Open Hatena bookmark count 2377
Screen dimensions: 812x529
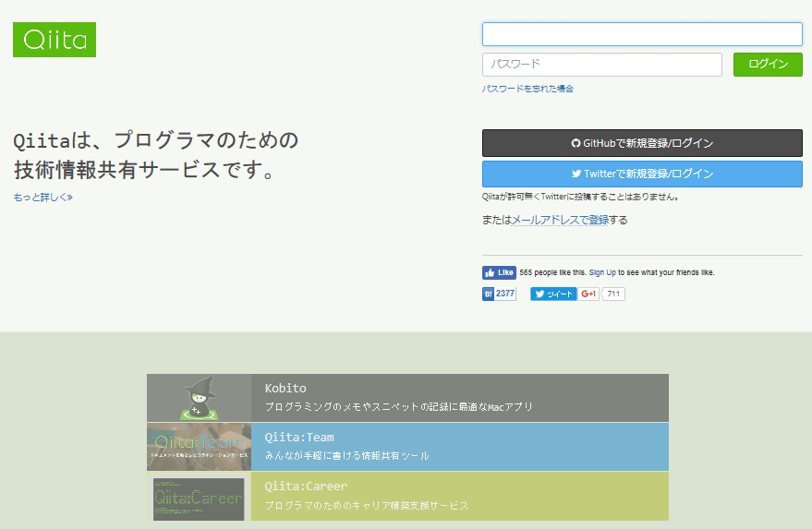pos(505,294)
